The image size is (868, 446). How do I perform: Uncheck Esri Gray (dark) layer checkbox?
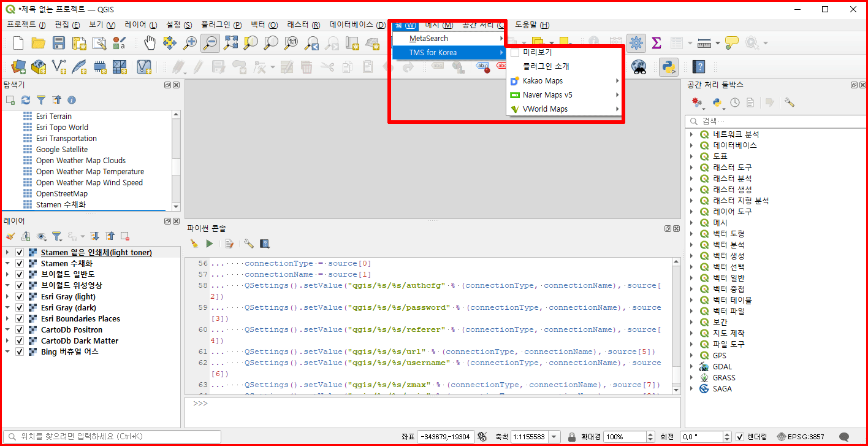pyautogui.click(x=20, y=308)
